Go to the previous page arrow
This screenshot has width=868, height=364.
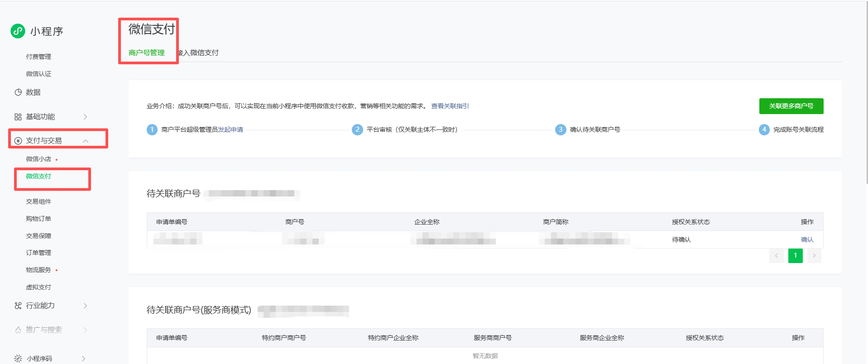coord(776,256)
